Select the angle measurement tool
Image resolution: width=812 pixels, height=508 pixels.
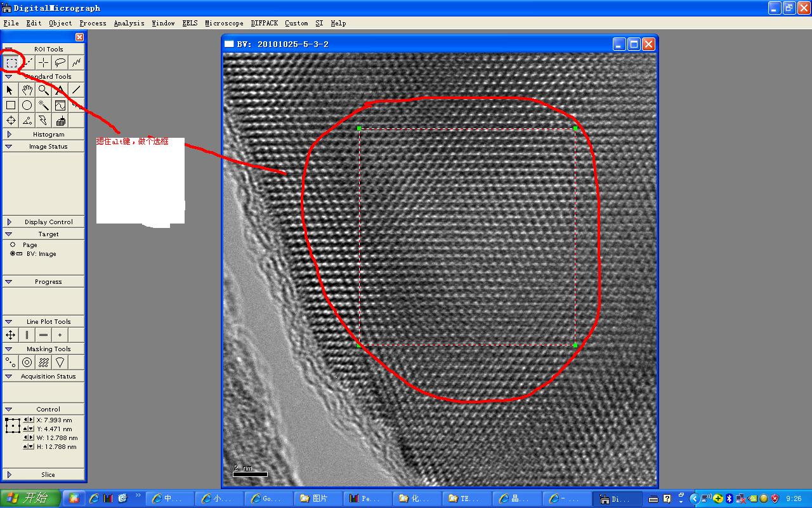(x=27, y=120)
